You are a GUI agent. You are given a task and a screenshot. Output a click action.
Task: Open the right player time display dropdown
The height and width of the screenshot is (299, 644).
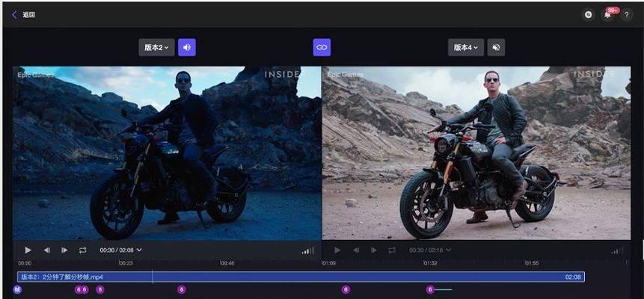pyautogui.click(x=430, y=250)
